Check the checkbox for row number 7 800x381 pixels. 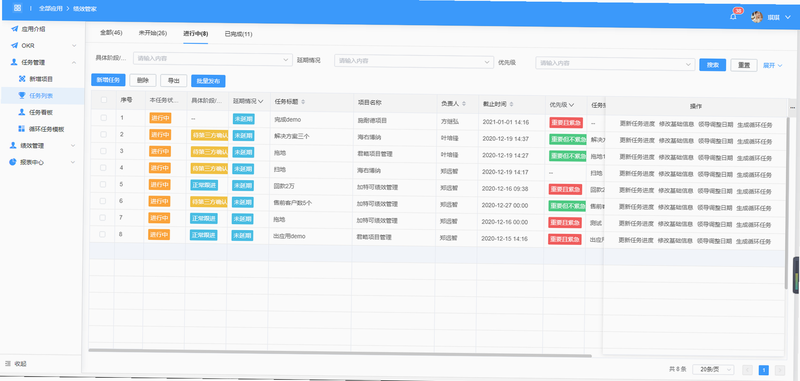[103, 218]
